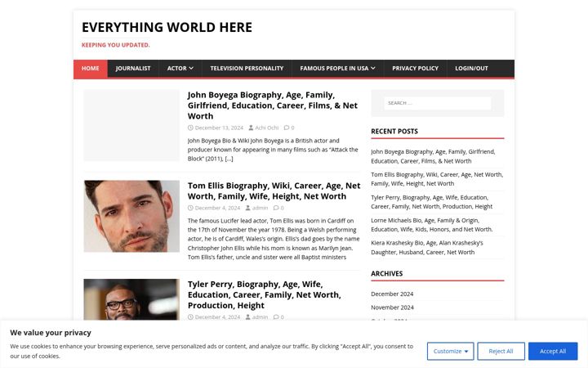Click the Accept All cookies button
The width and height of the screenshot is (588, 368).
tap(553, 351)
